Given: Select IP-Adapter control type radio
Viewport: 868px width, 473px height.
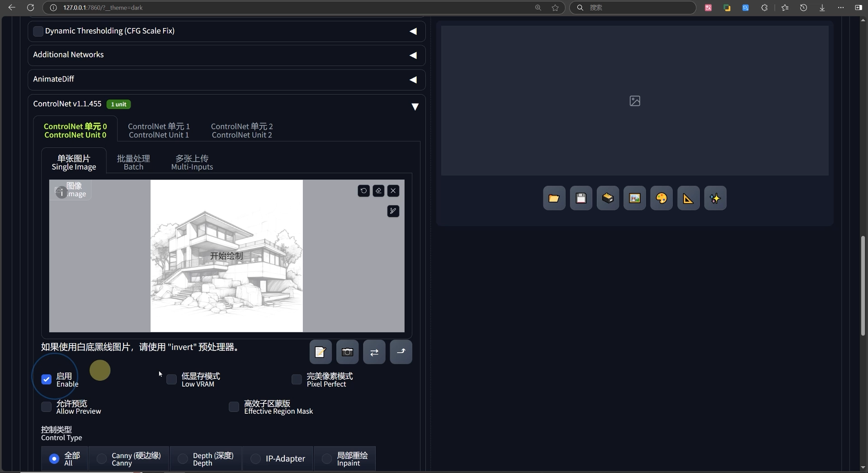Looking at the screenshot, I should click(255, 459).
